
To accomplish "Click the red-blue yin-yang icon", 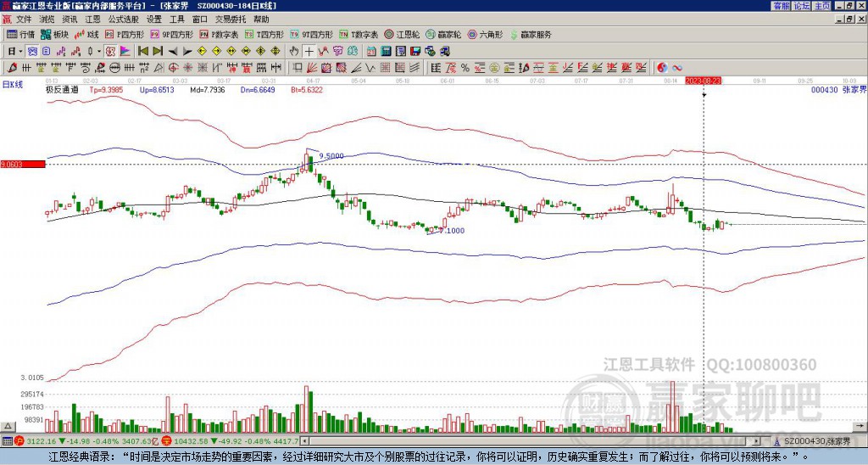I will [x=662, y=68].
